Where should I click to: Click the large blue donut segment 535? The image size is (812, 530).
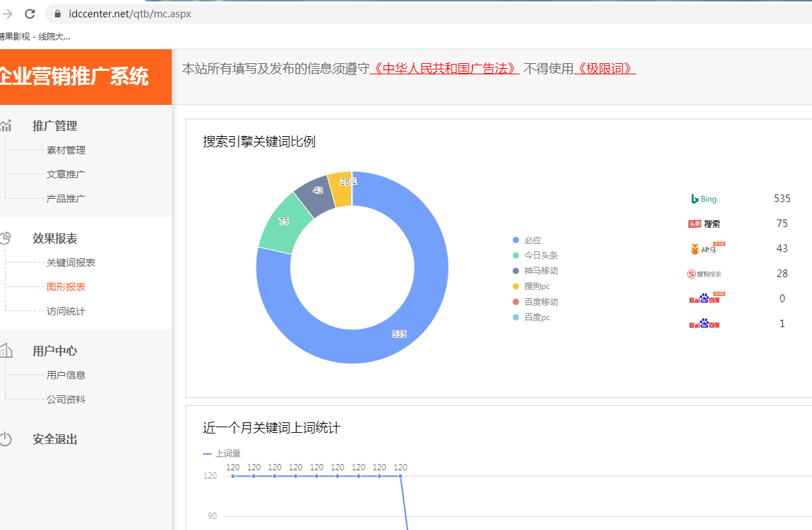417,306
